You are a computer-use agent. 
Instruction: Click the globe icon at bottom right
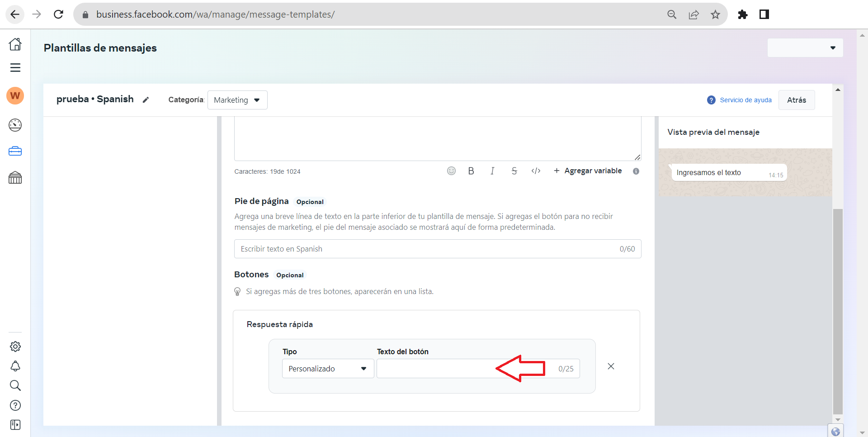click(x=835, y=431)
